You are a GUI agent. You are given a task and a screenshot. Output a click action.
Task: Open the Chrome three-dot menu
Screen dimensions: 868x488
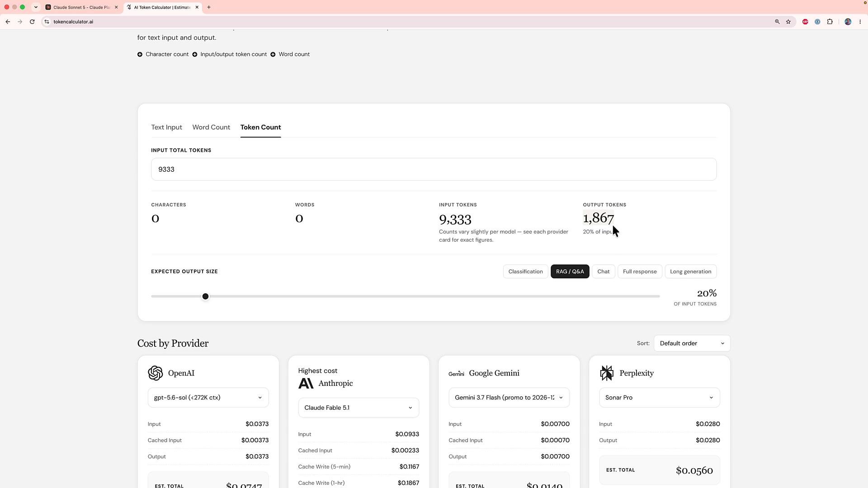[860, 22]
